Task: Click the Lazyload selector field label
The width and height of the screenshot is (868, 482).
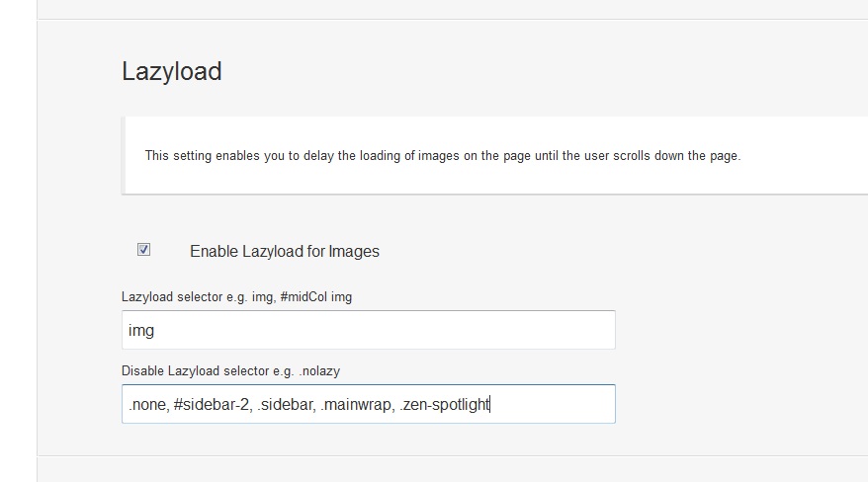Action: (237, 297)
